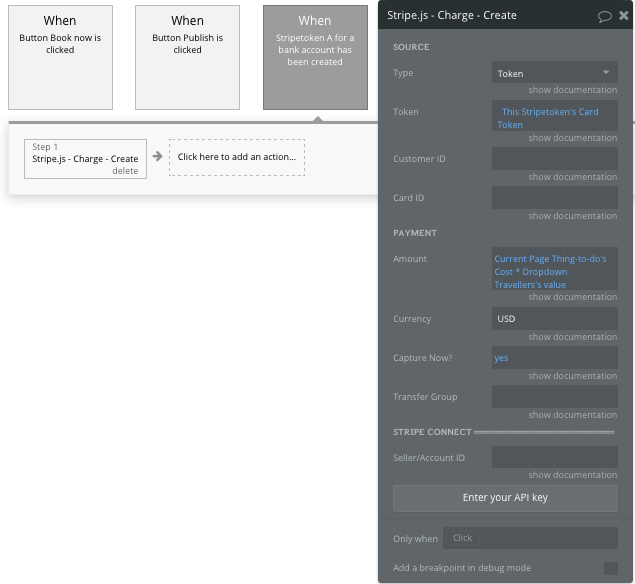
Task: Click the Currency field showing USD
Action: [554, 318]
